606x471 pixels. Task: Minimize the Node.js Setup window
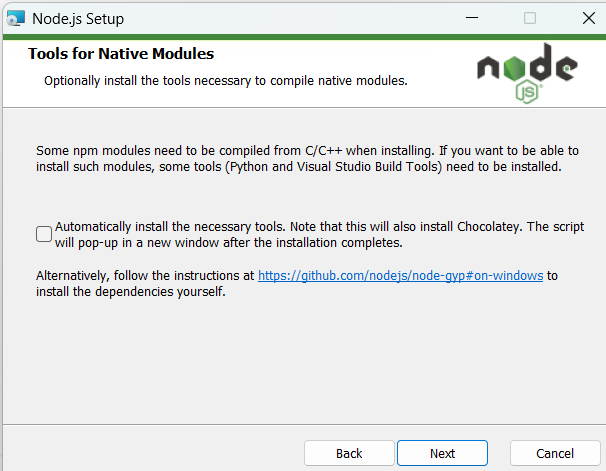[x=473, y=18]
